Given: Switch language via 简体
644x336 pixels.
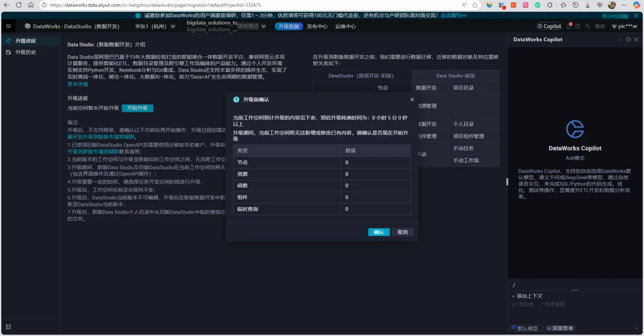Looking at the screenshot, I should 600,26.
